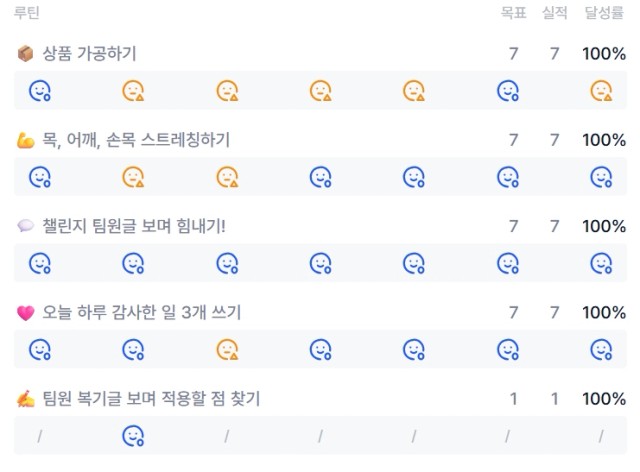The image size is (640, 472).
Task: Click the pink heart emoji beside 감사한 일
Action: [x=25, y=313]
